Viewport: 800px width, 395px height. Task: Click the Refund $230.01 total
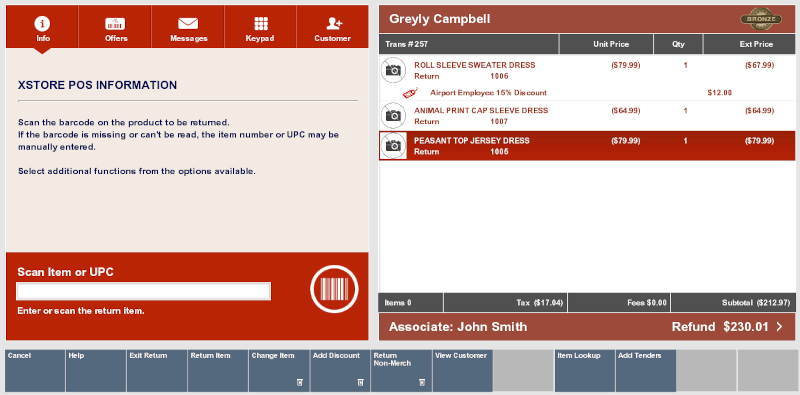pos(720,327)
